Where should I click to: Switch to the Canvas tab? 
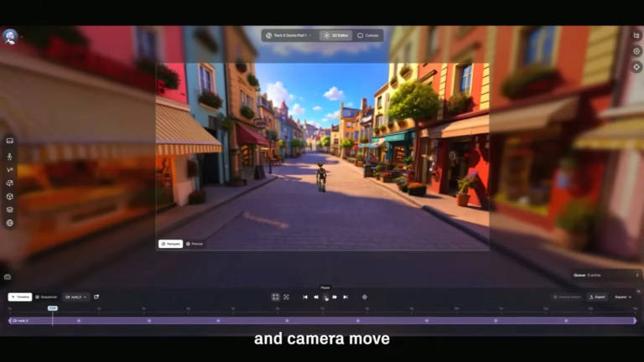tap(368, 36)
